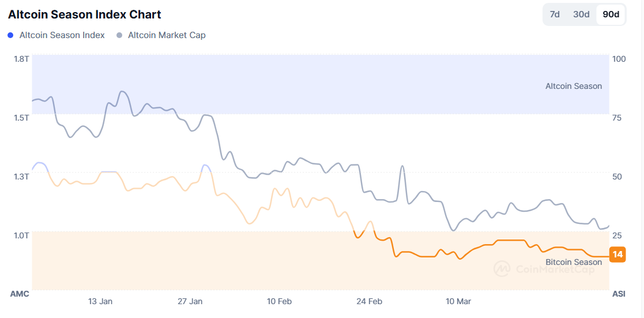Click the 13 Jan date marker

100,301
